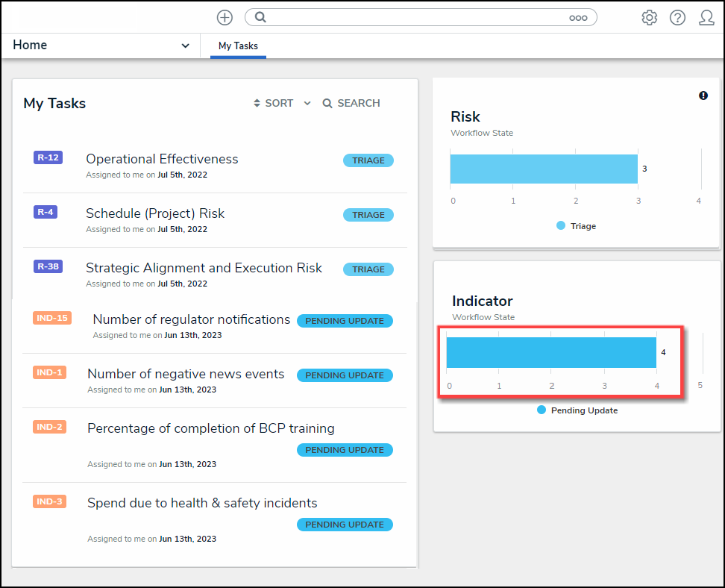
Task: Click PENDING UPDATE tag on regulator notifications
Action: click(345, 321)
